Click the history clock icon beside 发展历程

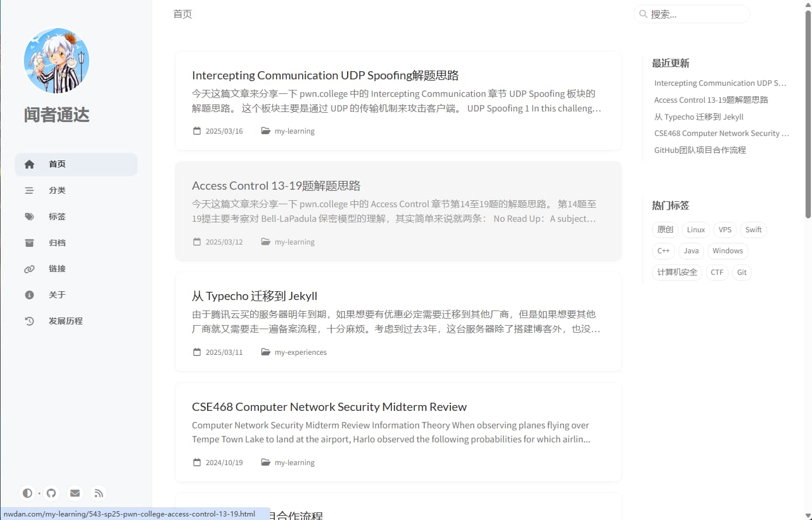click(29, 320)
